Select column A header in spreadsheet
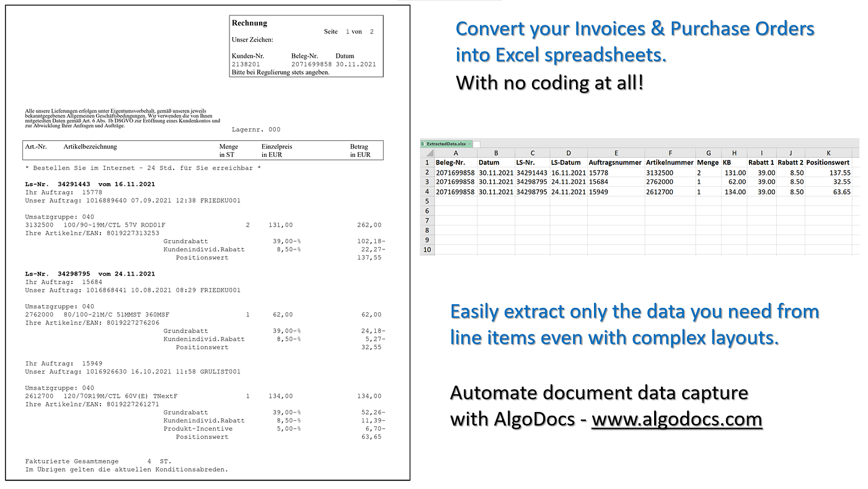 456,153
